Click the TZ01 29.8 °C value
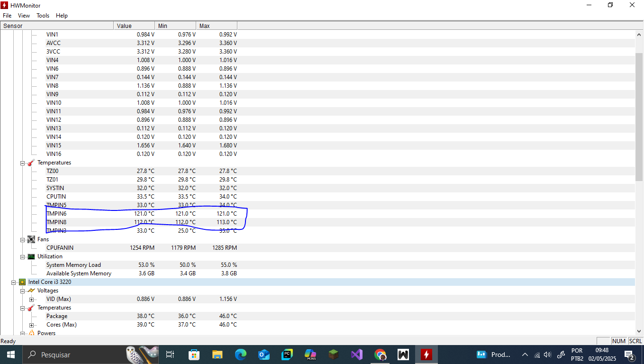The image size is (644, 364). pyautogui.click(x=145, y=180)
